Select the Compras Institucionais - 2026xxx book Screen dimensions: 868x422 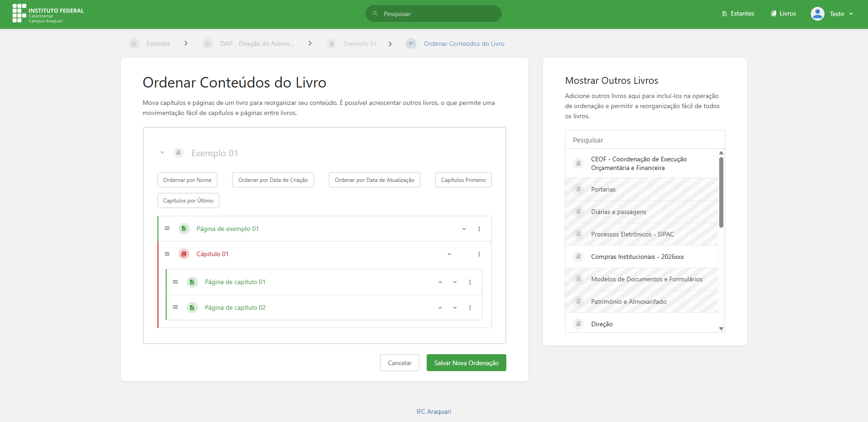click(x=637, y=257)
